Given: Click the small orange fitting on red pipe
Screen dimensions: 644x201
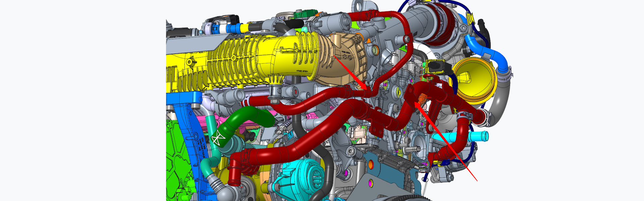Looking at the screenshot, I should [422, 97].
